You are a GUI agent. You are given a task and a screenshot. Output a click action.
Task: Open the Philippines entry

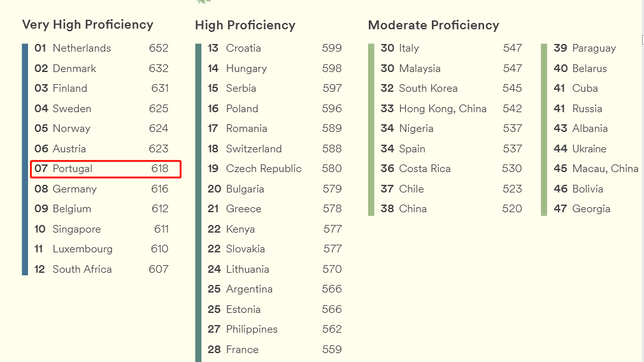coord(252,329)
